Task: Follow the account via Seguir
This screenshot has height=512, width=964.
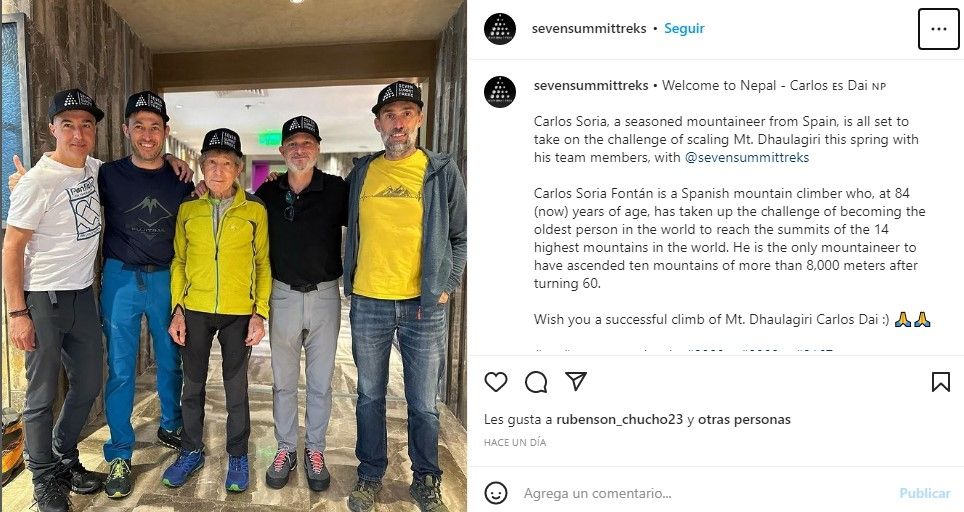Action: tap(684, 28)
